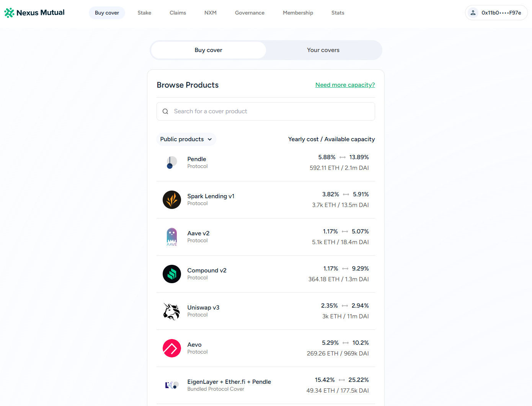Click the Bundled Protocol Cover label

tap(216, 389)
